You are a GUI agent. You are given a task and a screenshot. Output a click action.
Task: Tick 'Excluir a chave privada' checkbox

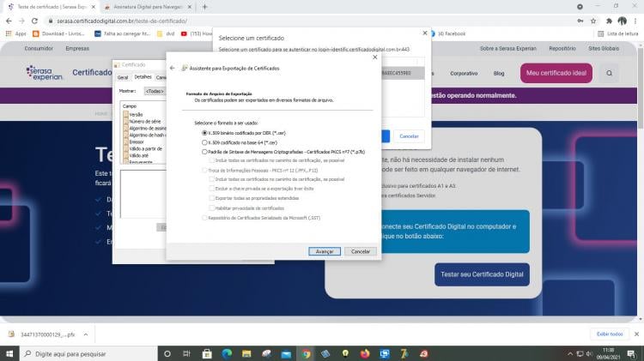click(212, 189)
